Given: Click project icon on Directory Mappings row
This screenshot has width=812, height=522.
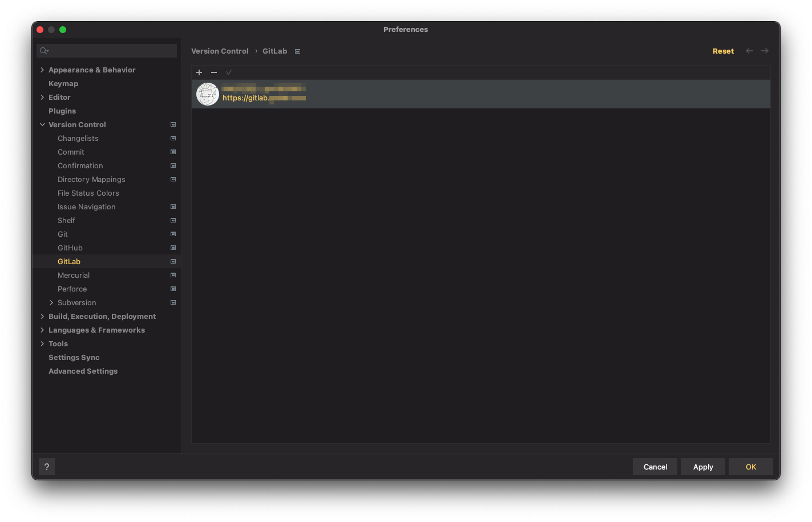Looking at the screenshot, I should pos(173,179).
